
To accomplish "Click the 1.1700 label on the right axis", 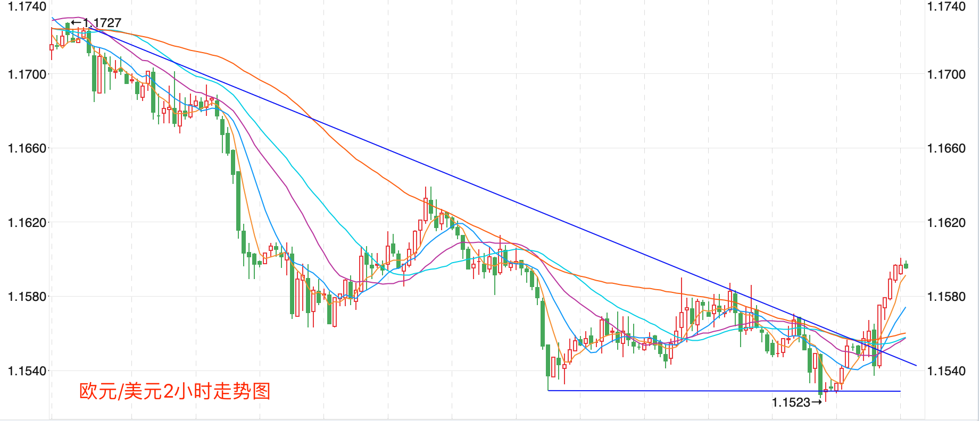I will [x=946, y=74].
